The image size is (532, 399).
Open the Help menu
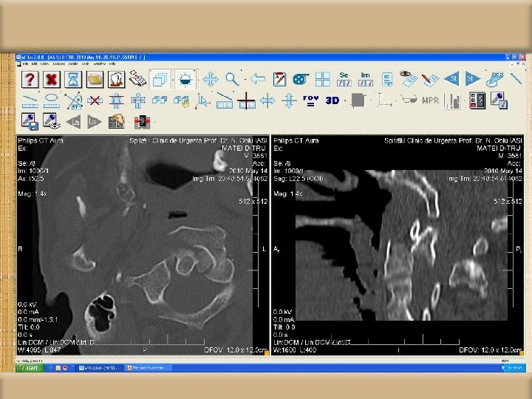[x=112, y=64]
